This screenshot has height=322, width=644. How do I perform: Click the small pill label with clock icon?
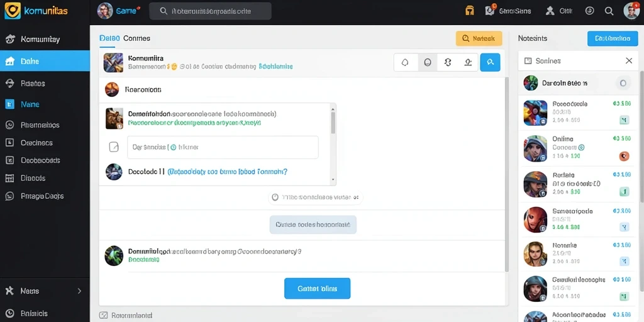(316, 197)
